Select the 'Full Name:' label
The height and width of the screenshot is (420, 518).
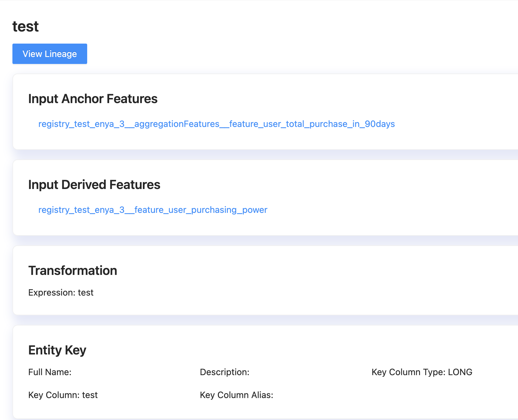point(50,372)
